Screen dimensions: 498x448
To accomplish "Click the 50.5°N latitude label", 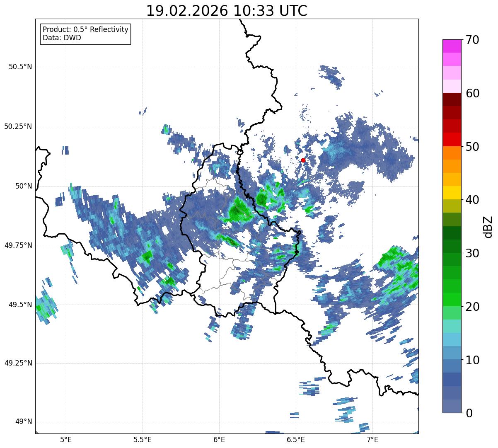I will tap(20, 67).
